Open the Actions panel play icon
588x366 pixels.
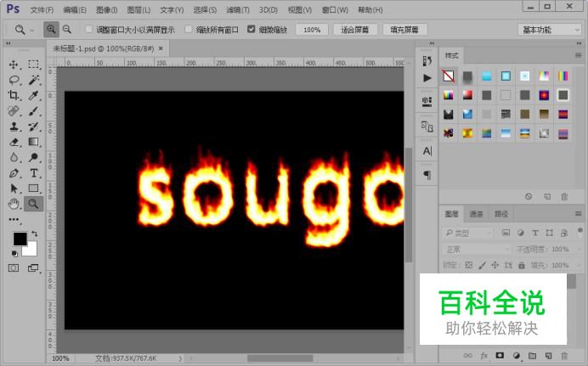click(x=427, y=78)
